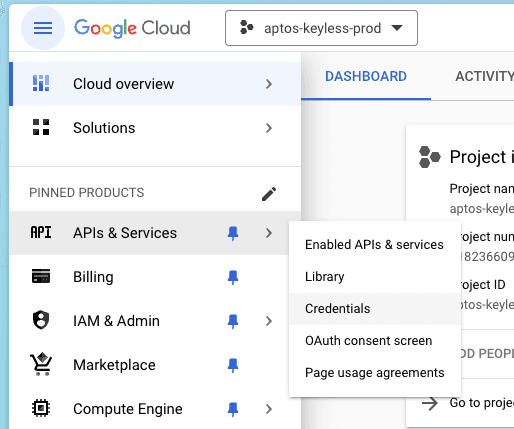Open the hamburger navigation menu
This screenshot has height=429, width=514.
pos(43,28)
